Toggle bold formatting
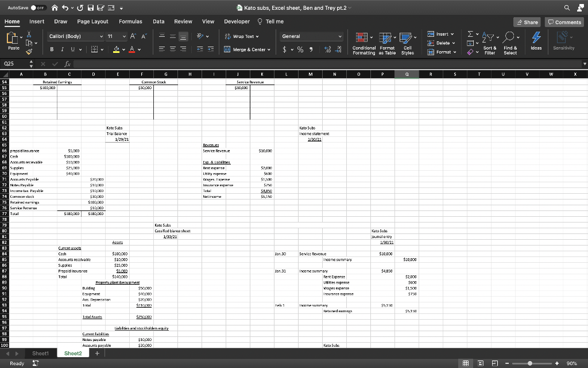This screenshot has width=588, height=368. coord(51,49)
